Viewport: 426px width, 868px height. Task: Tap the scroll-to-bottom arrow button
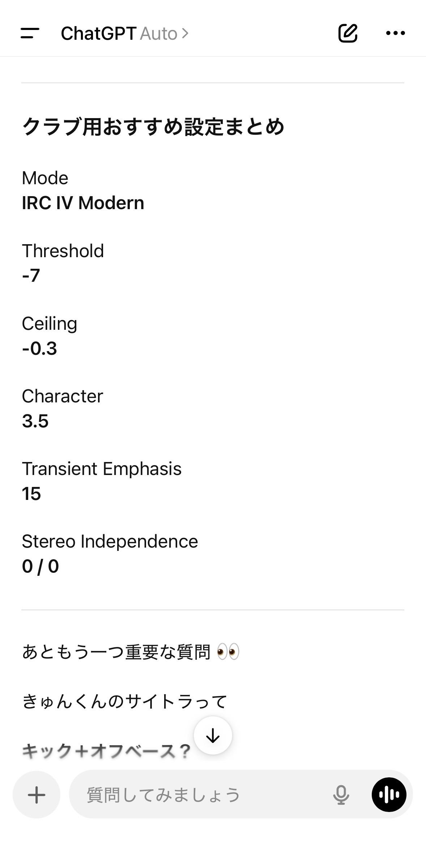click(213, 735)
